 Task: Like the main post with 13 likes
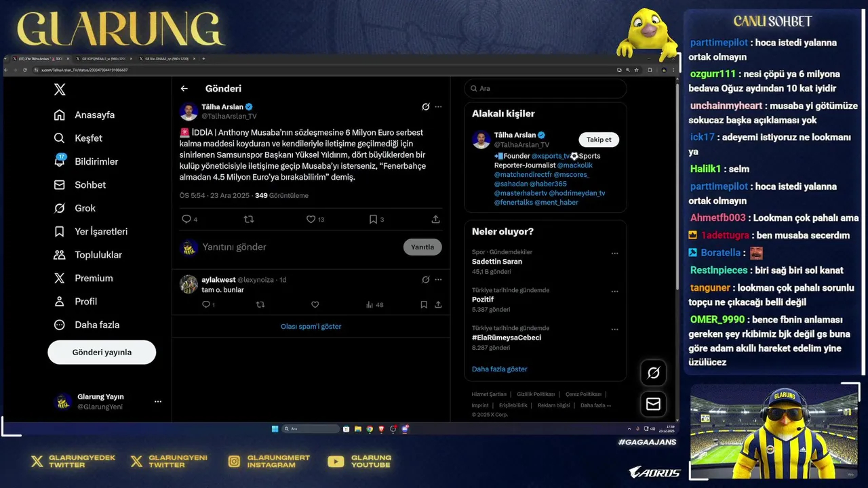click(311, 219)
